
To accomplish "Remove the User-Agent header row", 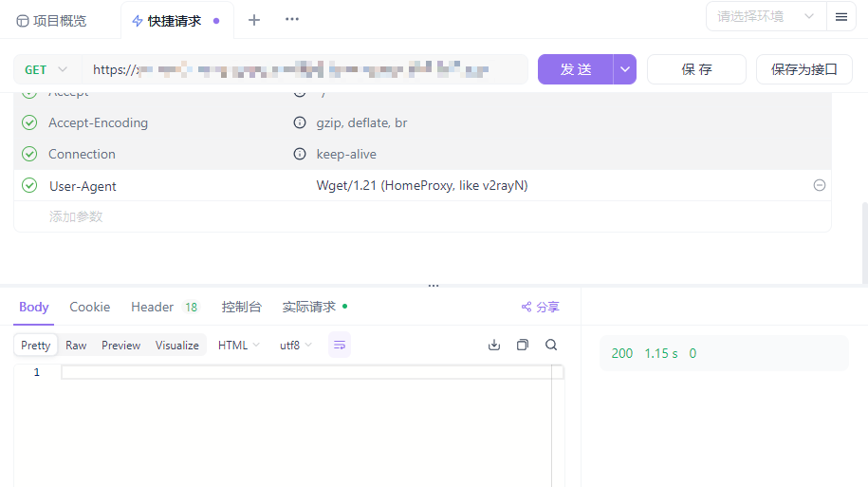I will (x=820, y=186).
